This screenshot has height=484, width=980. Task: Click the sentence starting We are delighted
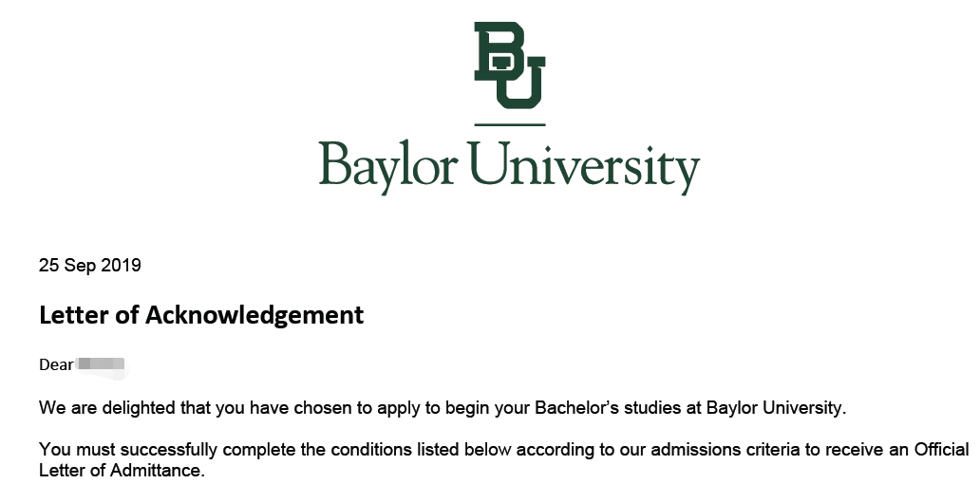pyautogui.click(x=442, y=409)
